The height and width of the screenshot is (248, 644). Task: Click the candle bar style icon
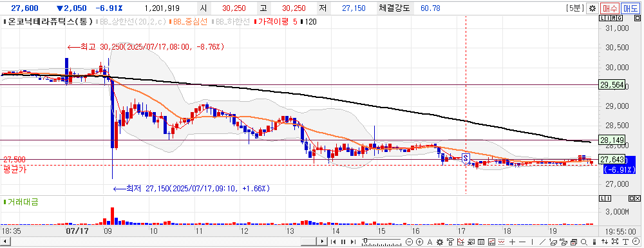594,242
